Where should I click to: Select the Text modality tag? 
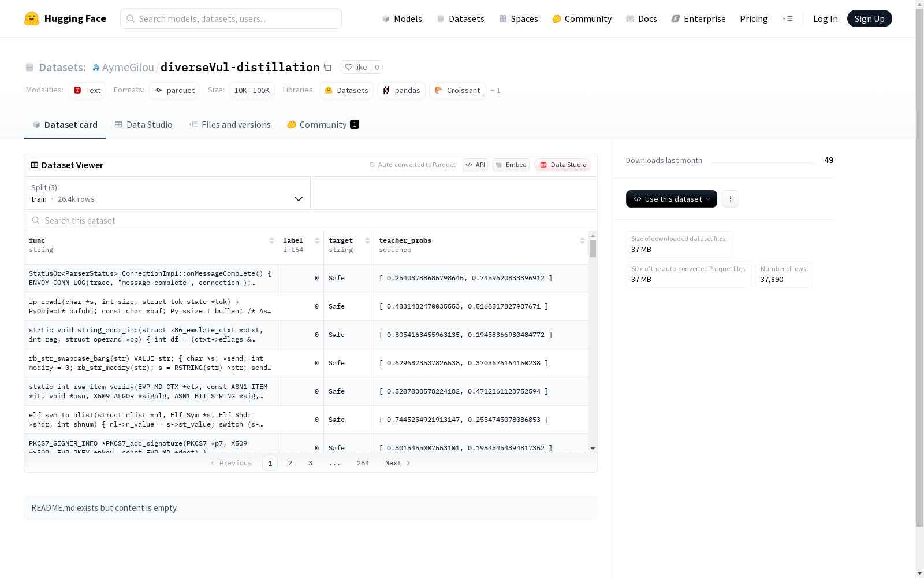[x=87, y=90]
